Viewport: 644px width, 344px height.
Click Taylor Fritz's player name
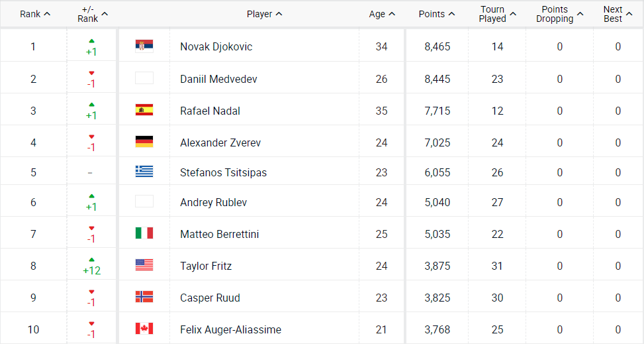coord(206,266)
